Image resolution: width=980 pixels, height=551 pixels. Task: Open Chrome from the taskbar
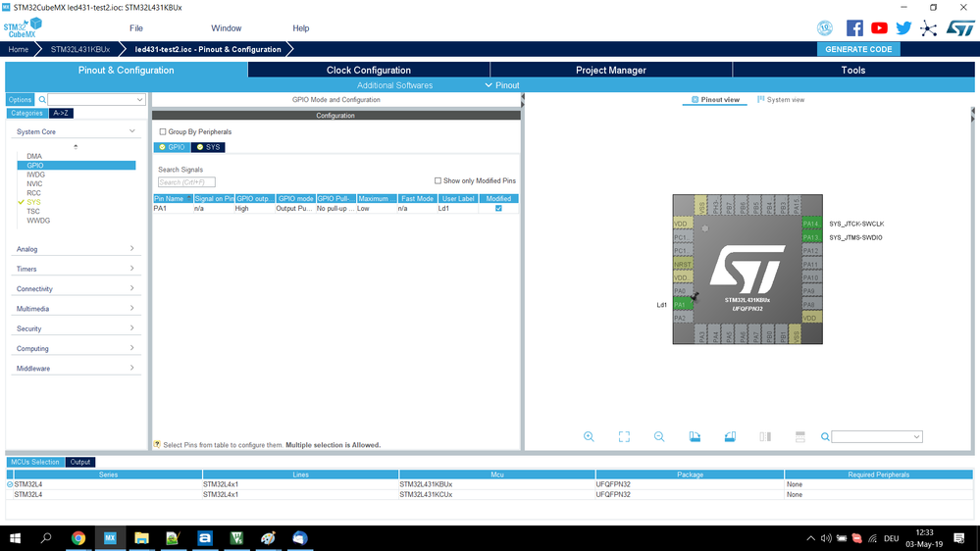78,538
